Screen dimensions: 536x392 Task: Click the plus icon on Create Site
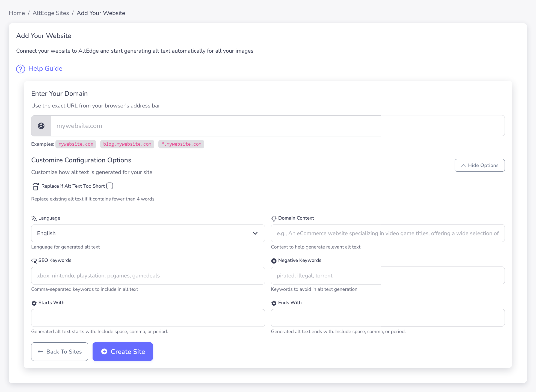[x=104, y=352]
